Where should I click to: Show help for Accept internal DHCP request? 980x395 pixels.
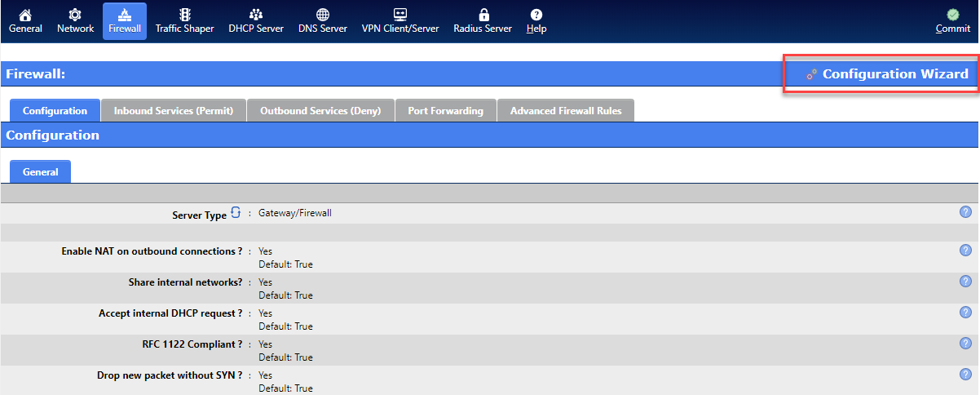tap(965, 312)
